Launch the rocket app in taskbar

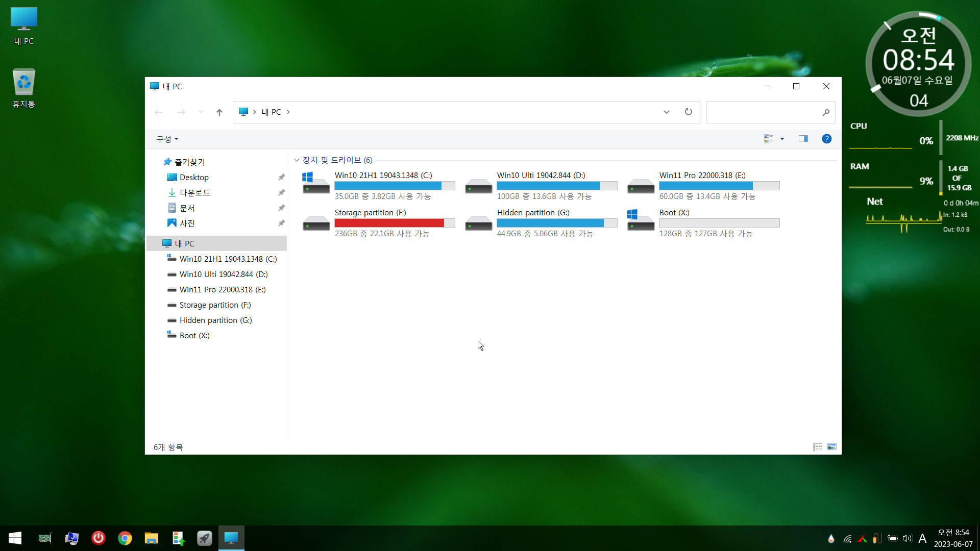pyautogui.click(x=204, y=538)
